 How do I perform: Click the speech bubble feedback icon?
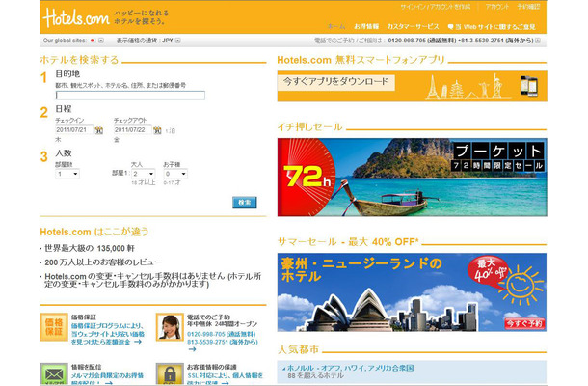pos(450,27)
